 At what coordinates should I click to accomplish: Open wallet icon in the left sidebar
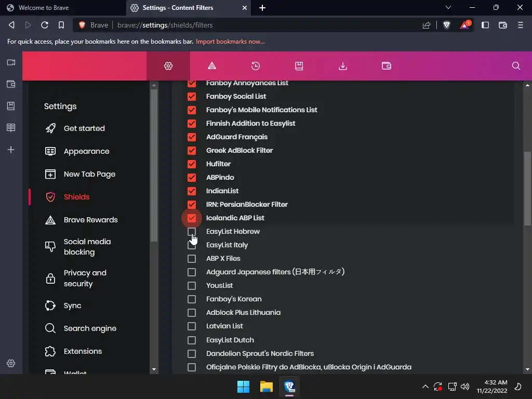(x=11, y=84)
